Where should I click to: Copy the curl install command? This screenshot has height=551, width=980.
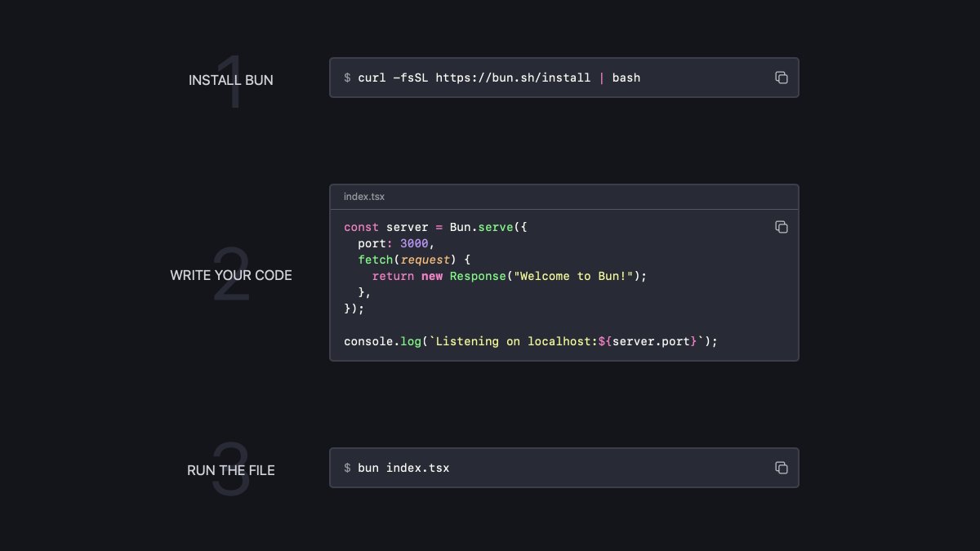(782, 78)
